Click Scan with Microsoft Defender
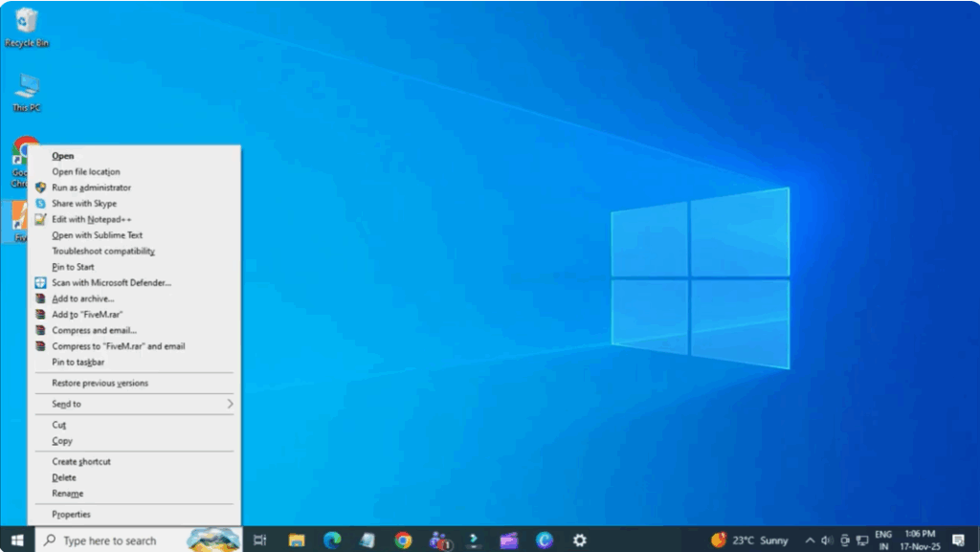Screen dimensions: 980x552 coord(111,282)
